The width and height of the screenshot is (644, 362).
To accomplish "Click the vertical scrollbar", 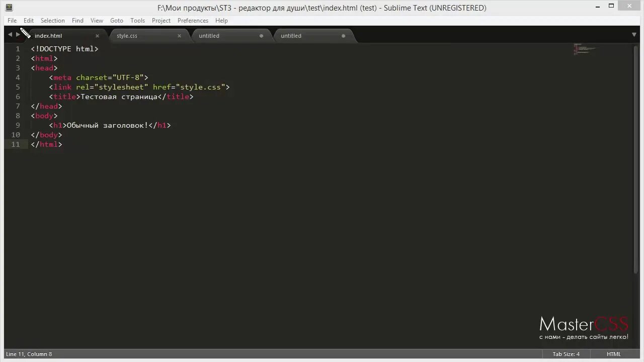I will [636, 159].
